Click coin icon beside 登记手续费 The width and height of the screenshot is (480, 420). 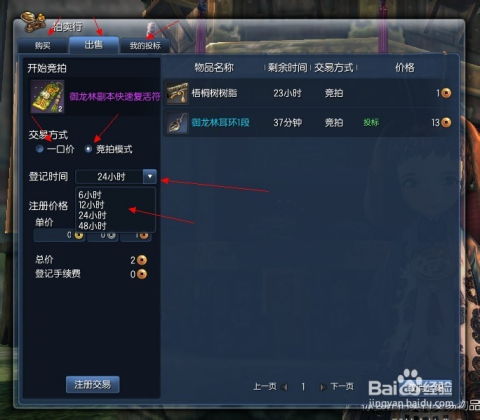coord(142,274)
